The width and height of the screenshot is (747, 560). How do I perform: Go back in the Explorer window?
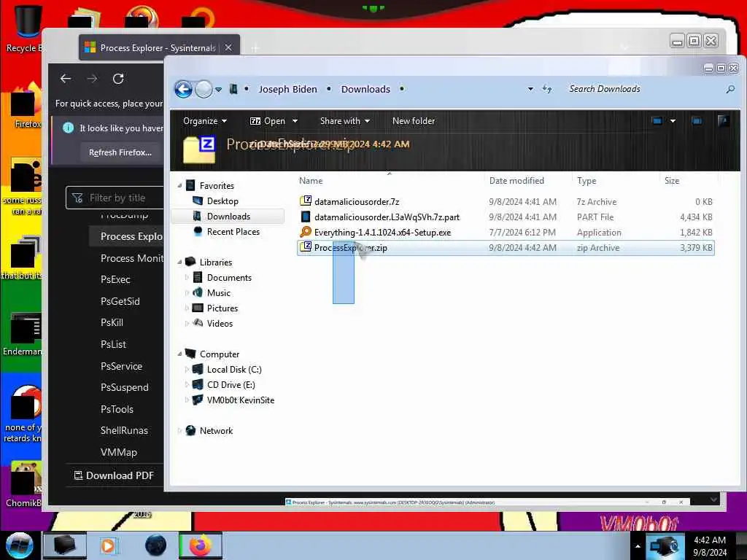coord(183,89)
